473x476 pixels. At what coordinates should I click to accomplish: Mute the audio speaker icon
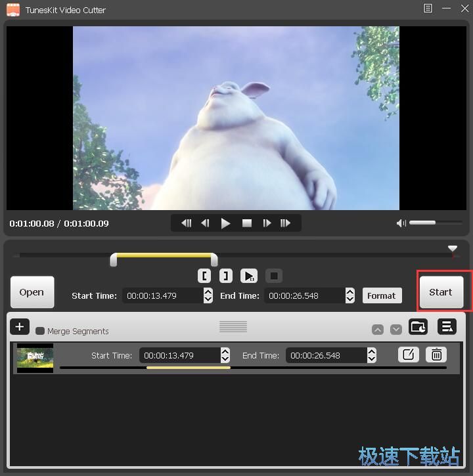[x=401, y=223]
